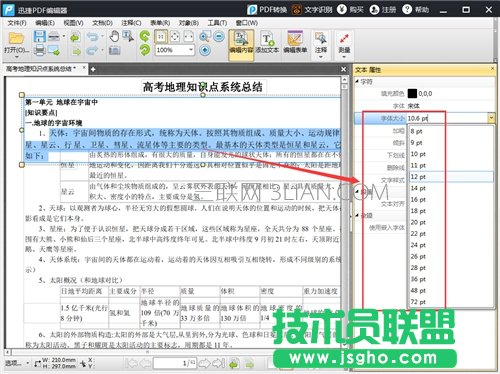Select the Hand tool
This screenshot has height=374, width=500.
point(114,36)
